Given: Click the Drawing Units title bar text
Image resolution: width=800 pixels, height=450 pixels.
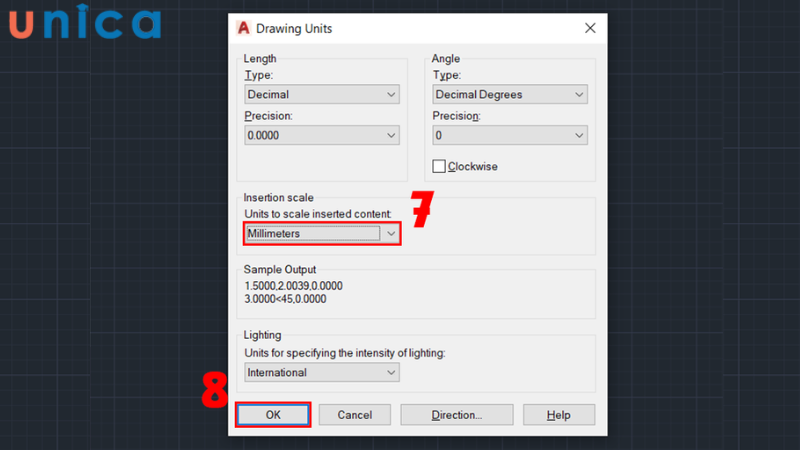Looking at the screenshot, I should pos(294,29).
